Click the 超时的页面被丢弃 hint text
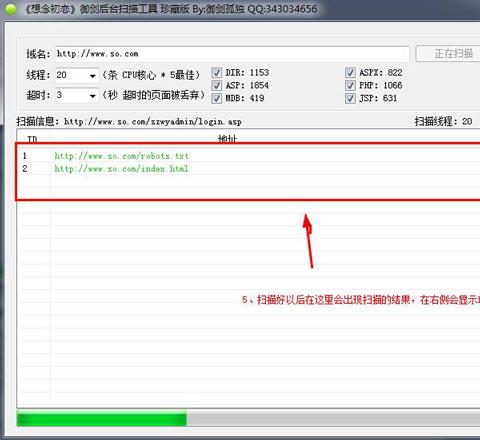 [x=154, y=95]
